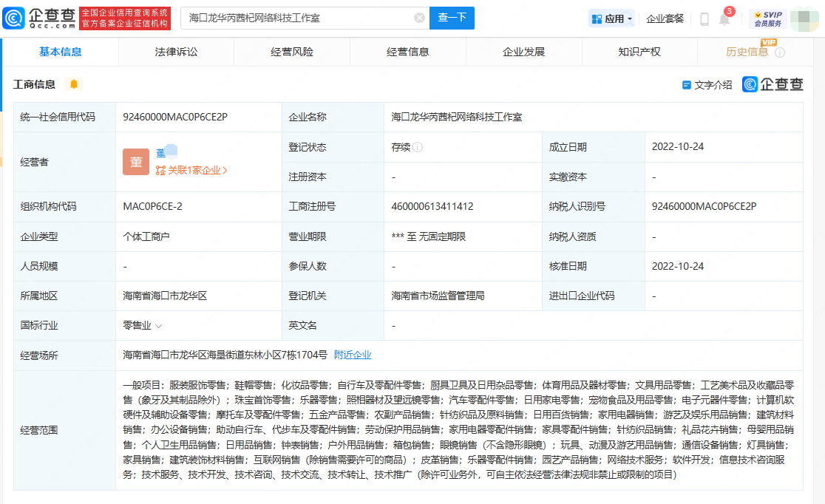Switch to the 法律诉讼 tab

[x=176, y=52]
